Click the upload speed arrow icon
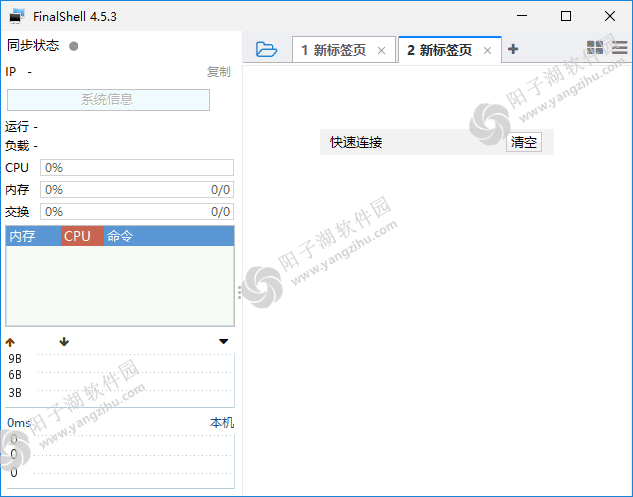Image resolution: width=633 pixels, height=497 pixels. click(x=10, y=342)
